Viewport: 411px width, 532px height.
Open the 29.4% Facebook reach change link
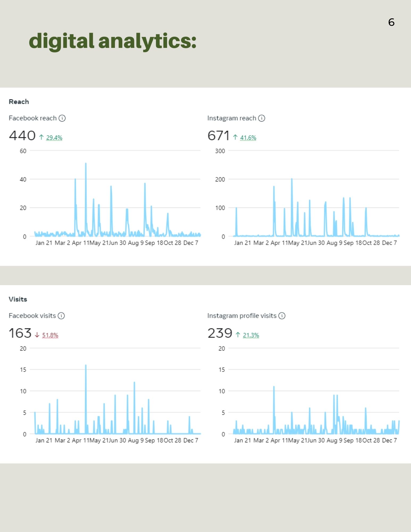54,138
